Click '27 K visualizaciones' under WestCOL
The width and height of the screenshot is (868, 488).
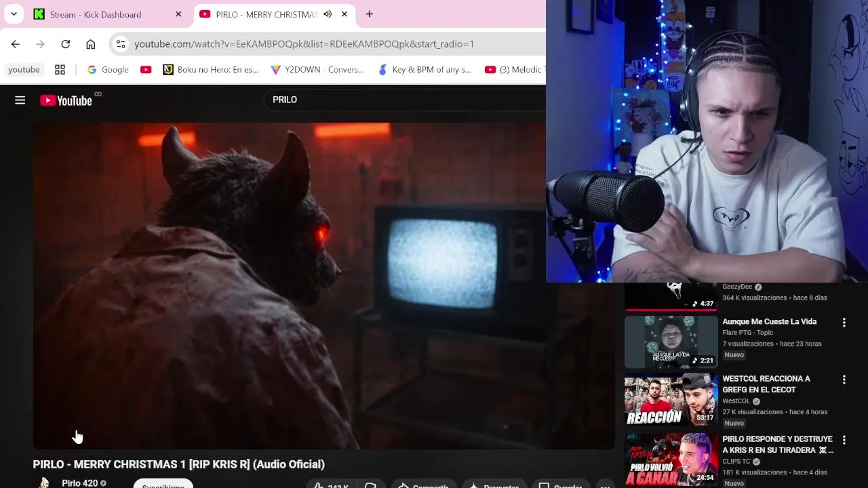coord(753,412)
